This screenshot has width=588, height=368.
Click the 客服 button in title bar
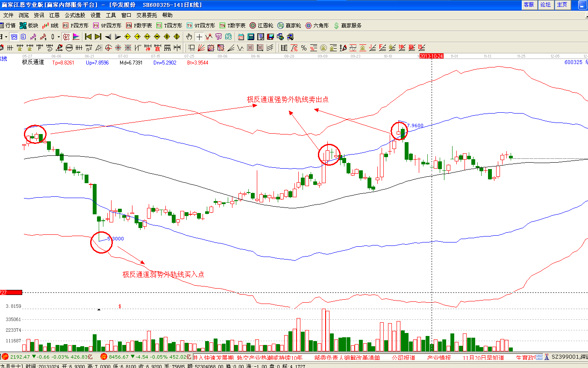pos(529,5)
